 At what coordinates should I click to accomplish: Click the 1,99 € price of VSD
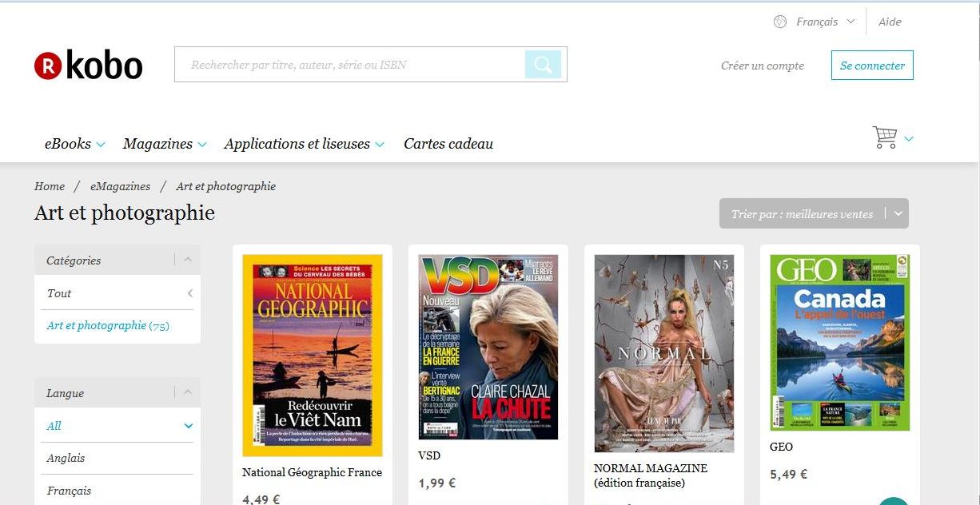(x=437, y=483)
